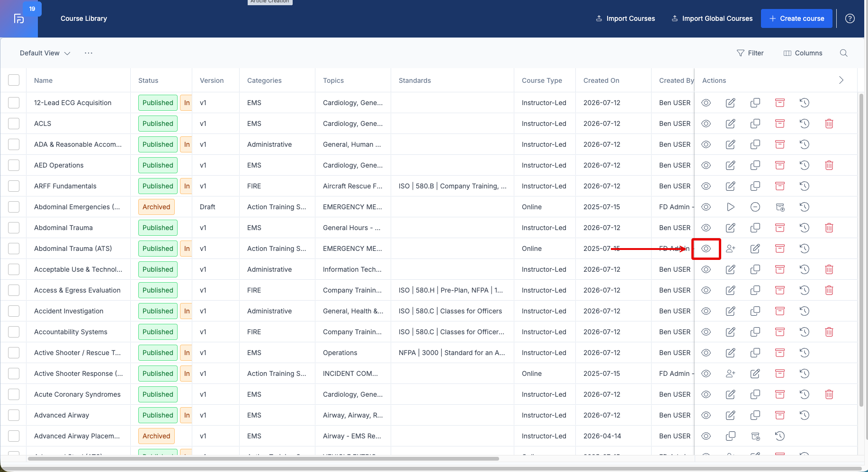
Task: Open version history for ARFF Fundamentals
Action: point(805,186)
